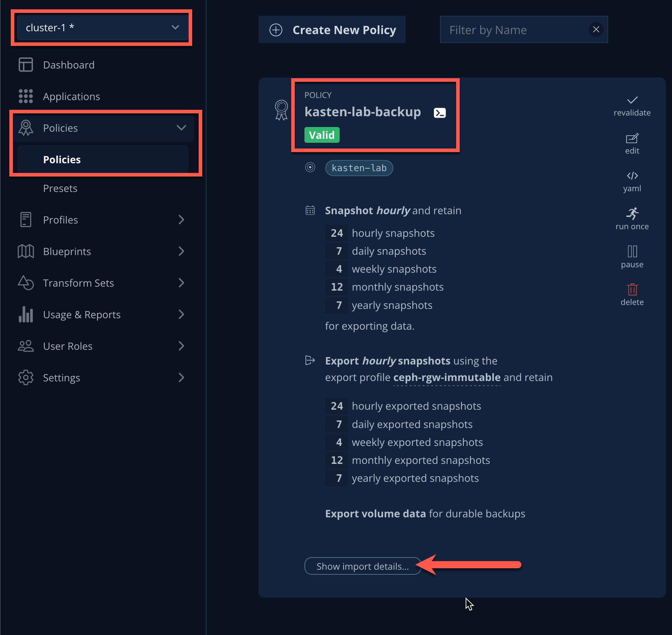This screenshot has height=635, width=672.
Task: Click the kasten-lab namespace tag
Action: coord(359,168)
